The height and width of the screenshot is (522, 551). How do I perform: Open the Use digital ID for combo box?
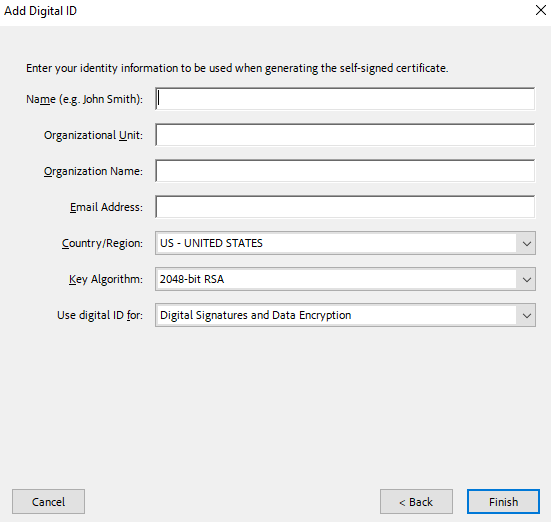[x=345, y=315]
